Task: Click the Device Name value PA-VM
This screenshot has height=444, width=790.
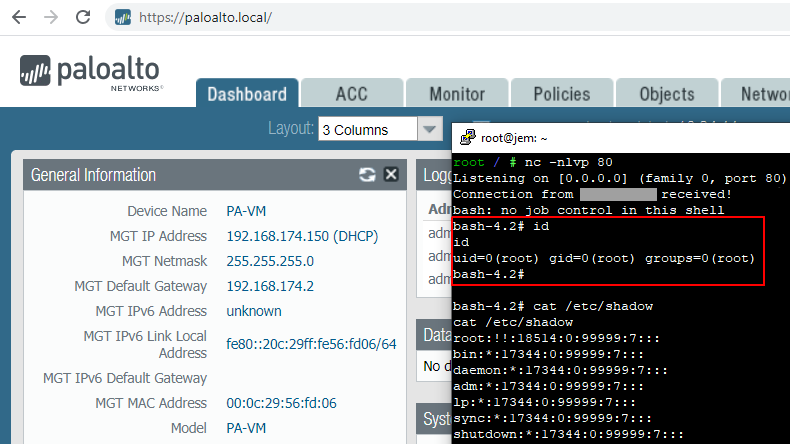Action: coord(246,211)
